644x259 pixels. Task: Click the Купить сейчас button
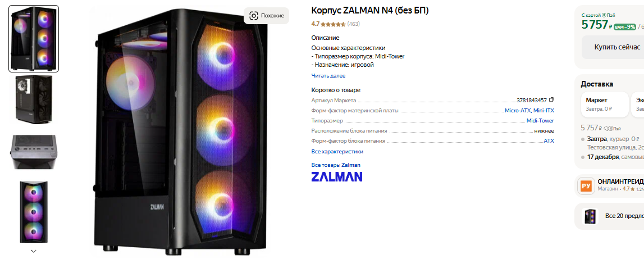point(614,47)
